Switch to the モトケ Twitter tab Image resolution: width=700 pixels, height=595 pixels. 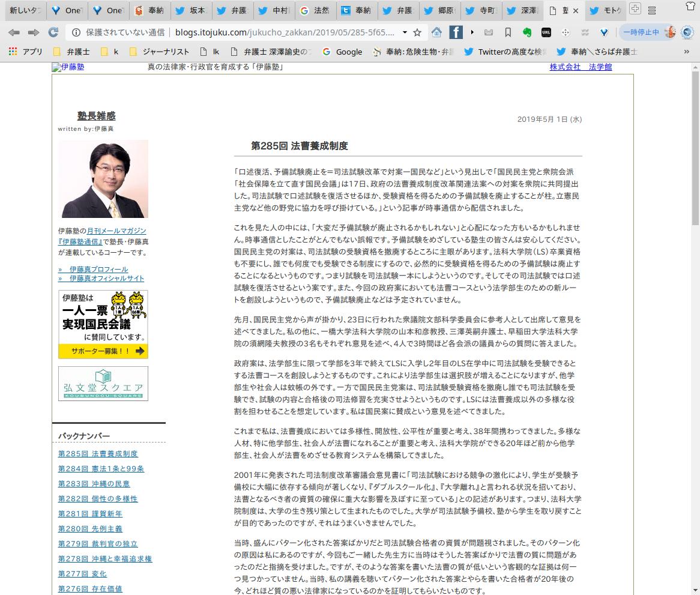(606, 10)
